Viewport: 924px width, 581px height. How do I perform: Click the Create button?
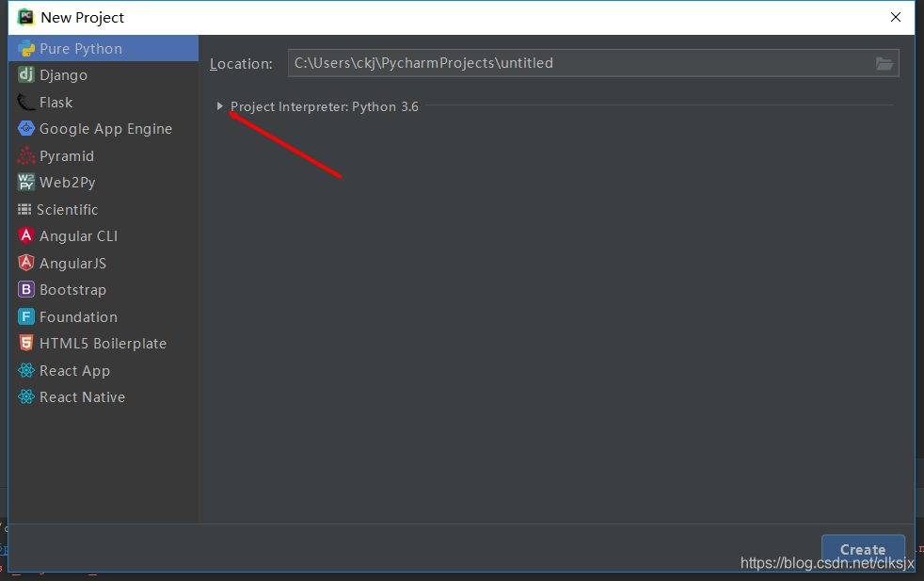pyautogui.click(x=863, y=550)
